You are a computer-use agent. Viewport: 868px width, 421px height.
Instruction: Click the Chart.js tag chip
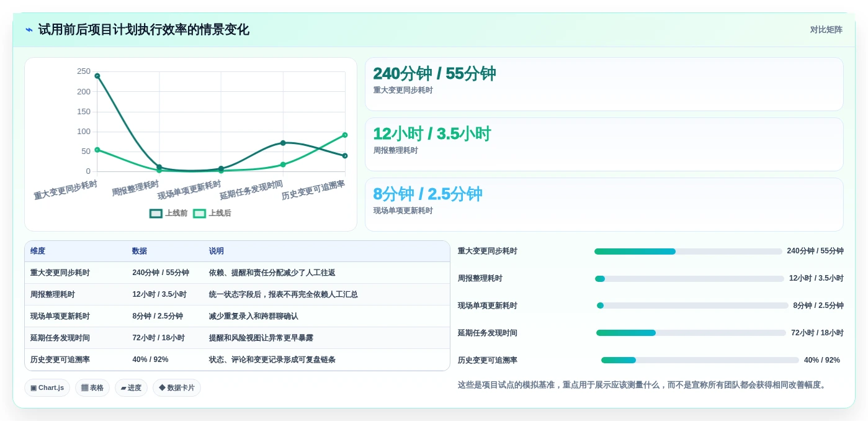(47, 387)
